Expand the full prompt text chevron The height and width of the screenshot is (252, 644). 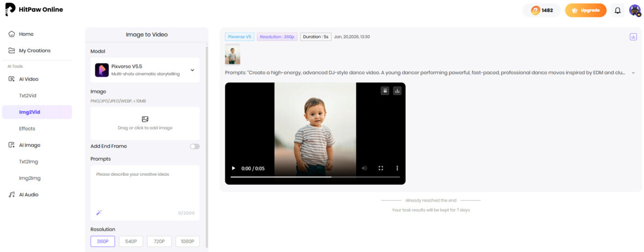[633, 73]
